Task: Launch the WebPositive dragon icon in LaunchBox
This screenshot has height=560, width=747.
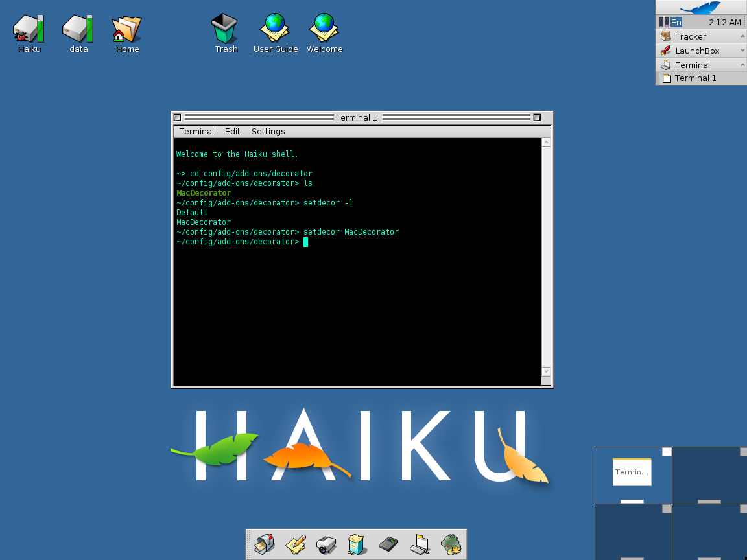Action: [451, 544]
